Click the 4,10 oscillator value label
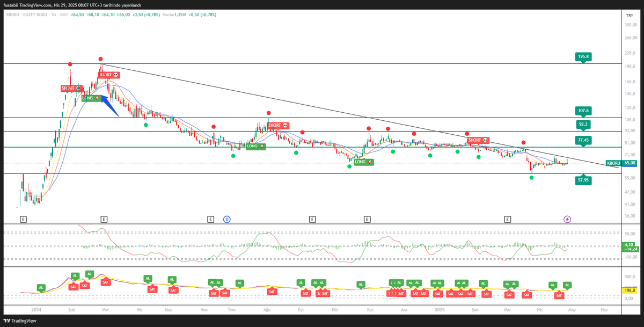644x327 pixels. (x=630, y=245)
